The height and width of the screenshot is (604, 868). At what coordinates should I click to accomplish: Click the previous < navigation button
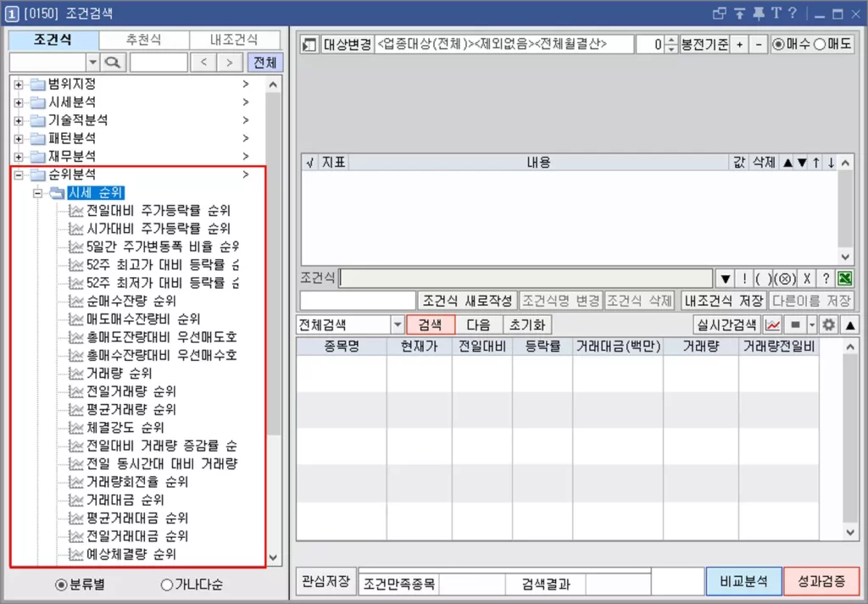point(203,63)
